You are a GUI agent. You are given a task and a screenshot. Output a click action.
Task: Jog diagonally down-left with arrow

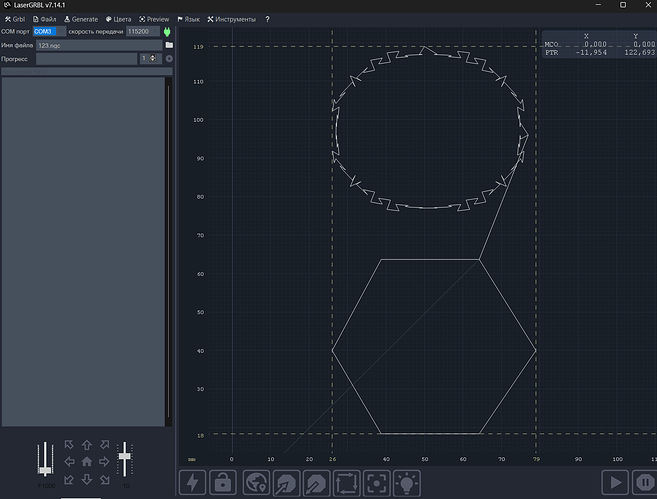(69, 479)
